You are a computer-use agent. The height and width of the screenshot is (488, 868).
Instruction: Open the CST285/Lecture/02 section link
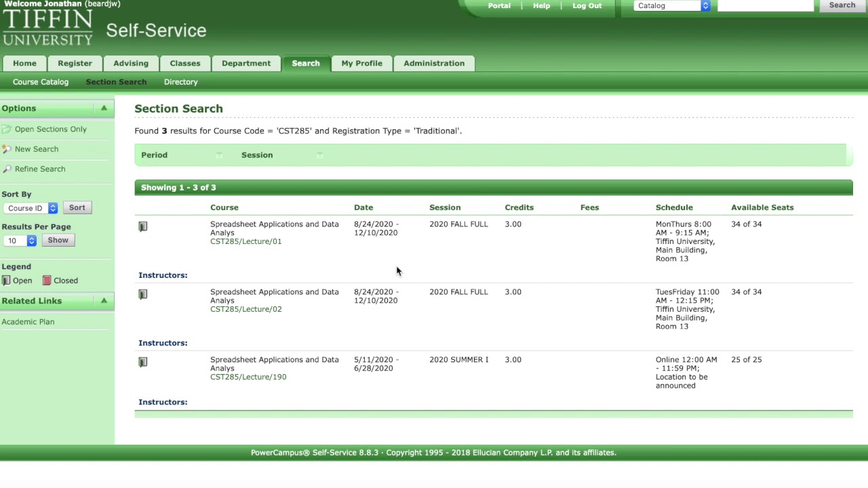[x=245, y=309]
